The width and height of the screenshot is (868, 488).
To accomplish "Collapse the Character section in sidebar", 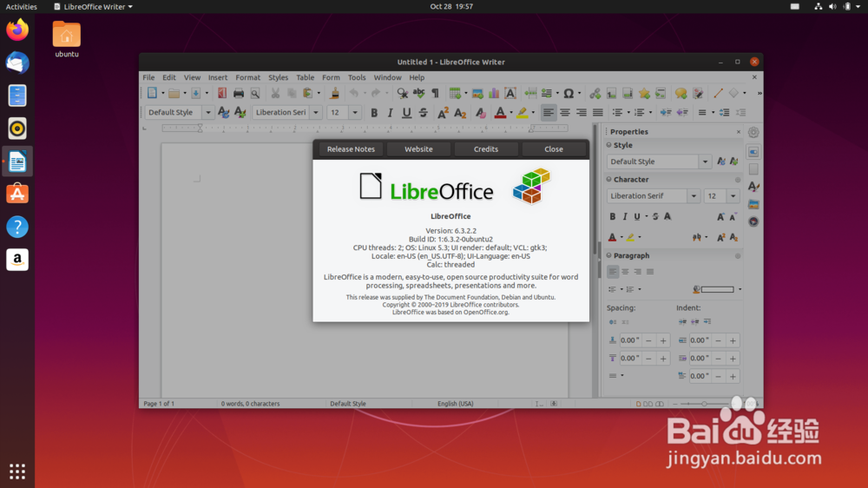I will (x=609, y=180).
